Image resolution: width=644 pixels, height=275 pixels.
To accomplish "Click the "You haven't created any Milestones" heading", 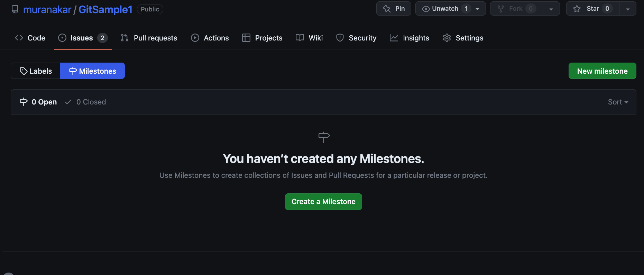I will [323, 158].
